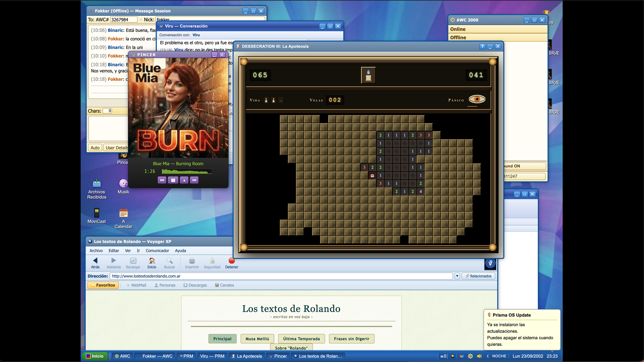Click the AWC# number field
This screenshot has width=644, height=362.
pos(124,20)
